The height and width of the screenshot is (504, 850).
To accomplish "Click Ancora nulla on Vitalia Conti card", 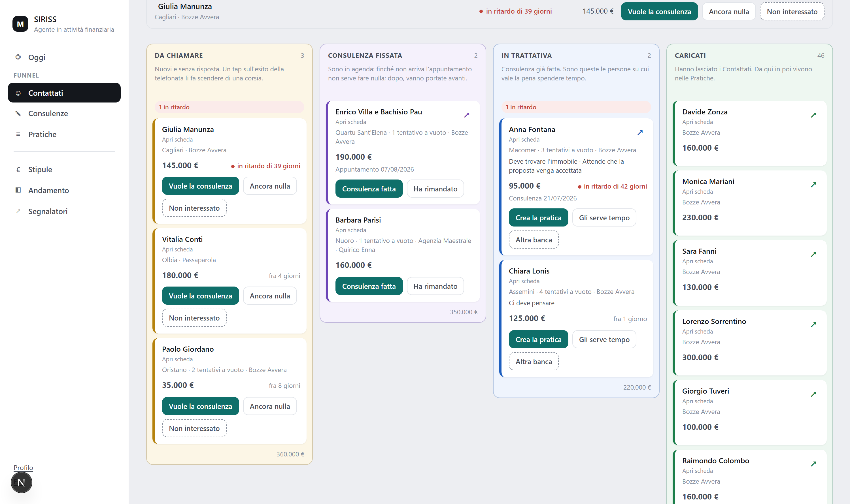I will tap(270, 296).
